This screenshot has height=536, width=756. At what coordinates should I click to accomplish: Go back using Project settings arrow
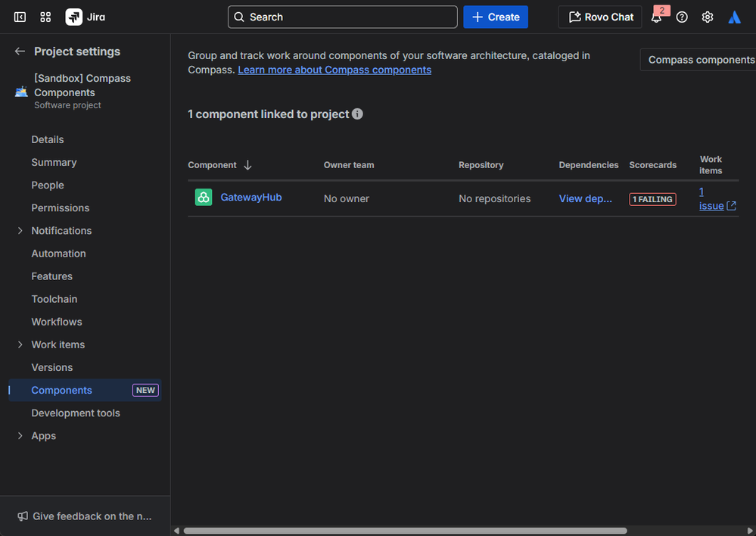pos(20,51)
